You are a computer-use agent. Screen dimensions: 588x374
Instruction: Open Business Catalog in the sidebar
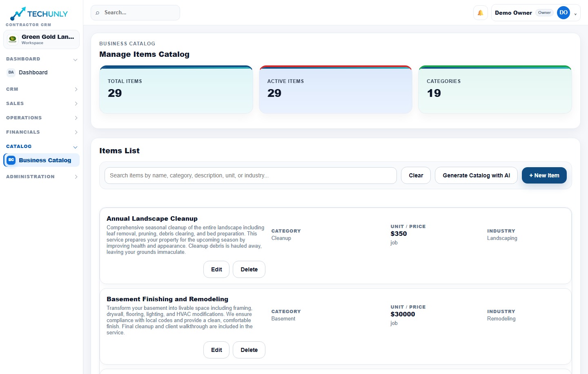point(41,160)
